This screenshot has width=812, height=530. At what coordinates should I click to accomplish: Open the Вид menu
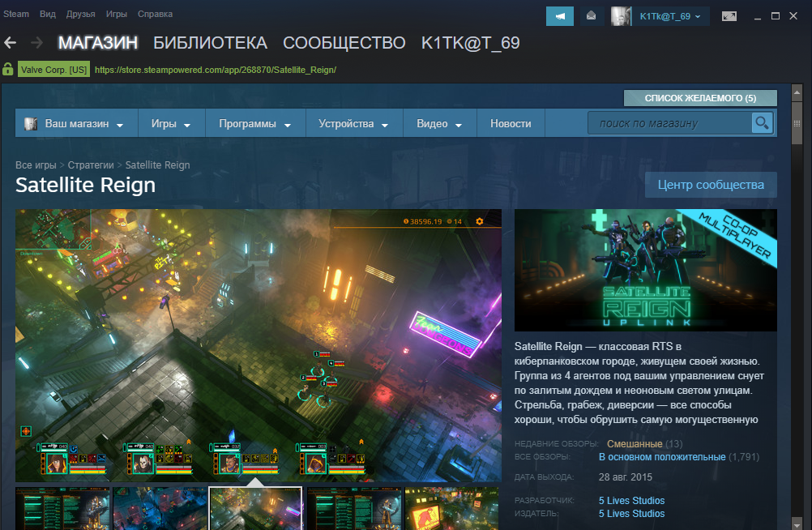[48, 14]
